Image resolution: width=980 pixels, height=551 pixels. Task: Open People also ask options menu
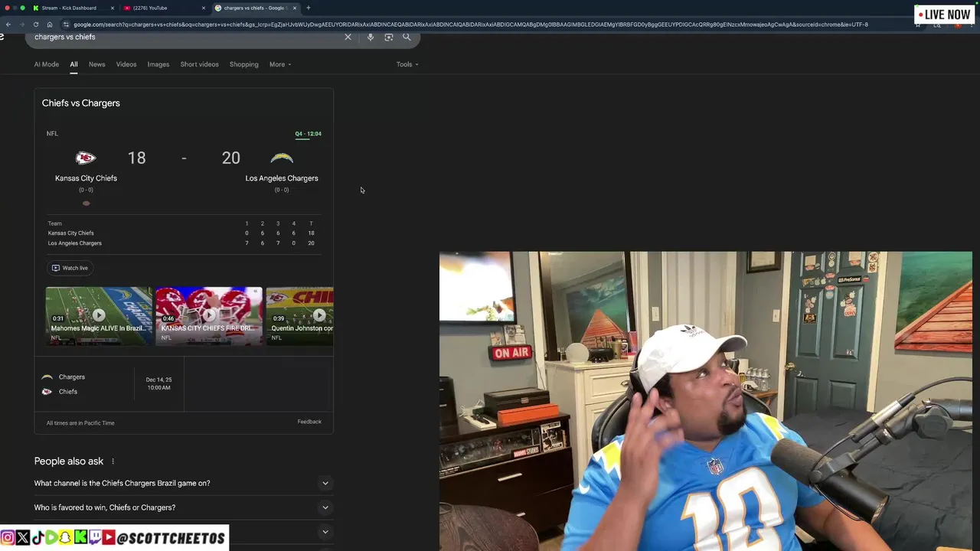[x=113, y=461]
